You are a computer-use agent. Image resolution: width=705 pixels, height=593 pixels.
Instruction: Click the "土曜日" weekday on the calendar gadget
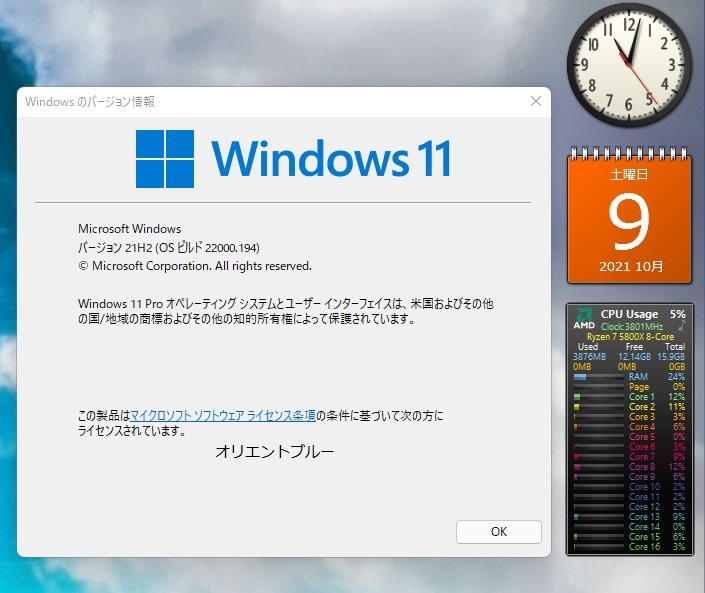(629, 174)
